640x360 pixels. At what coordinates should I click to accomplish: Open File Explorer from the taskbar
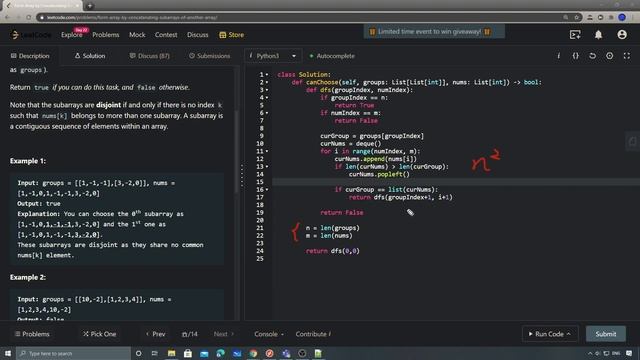coord(171,353)
